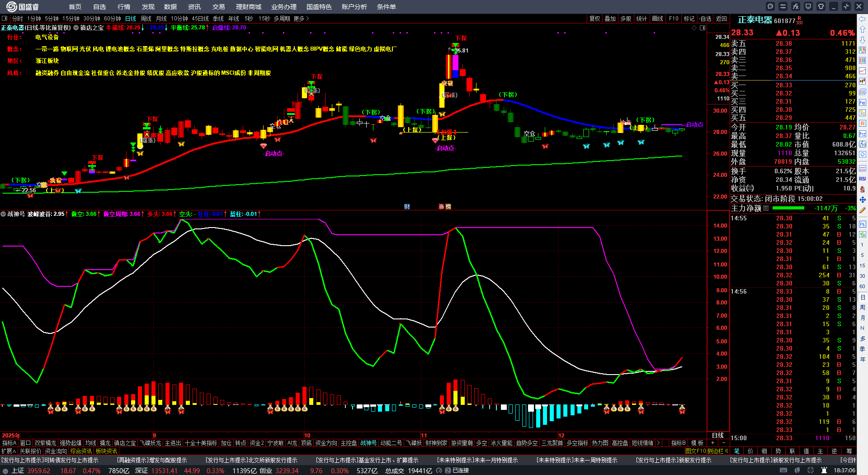This screenshot has height=475, width=868.
Task: Open the f(x) function icon in sidebar
Action: tap(863, 144)
